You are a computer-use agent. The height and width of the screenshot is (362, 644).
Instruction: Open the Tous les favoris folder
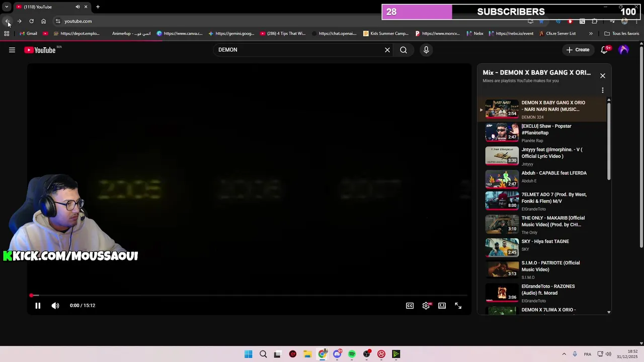(x=622, y=34)
